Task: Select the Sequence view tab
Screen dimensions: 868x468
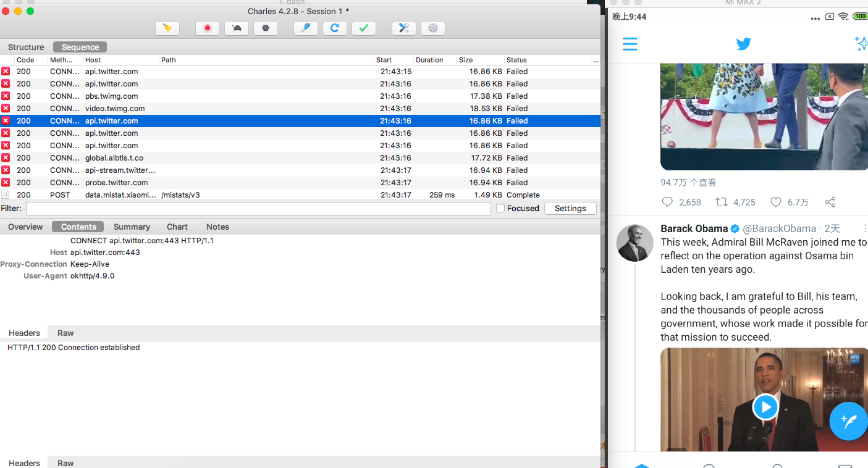Action: click(80, 47)
